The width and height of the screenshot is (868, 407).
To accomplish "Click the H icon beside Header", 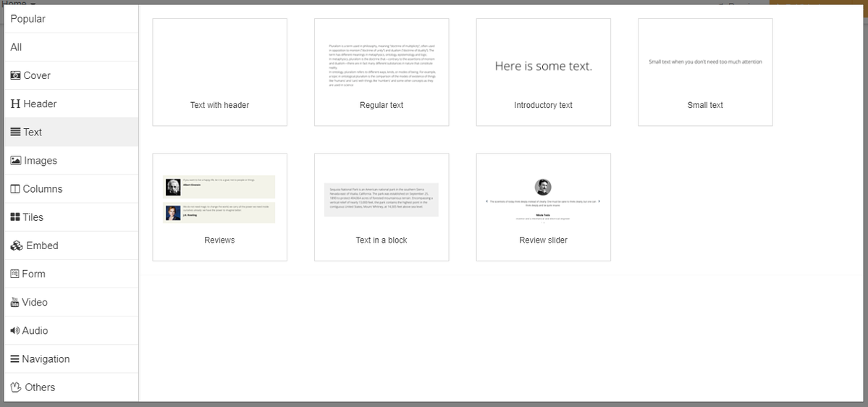I will tap(15, 104).
